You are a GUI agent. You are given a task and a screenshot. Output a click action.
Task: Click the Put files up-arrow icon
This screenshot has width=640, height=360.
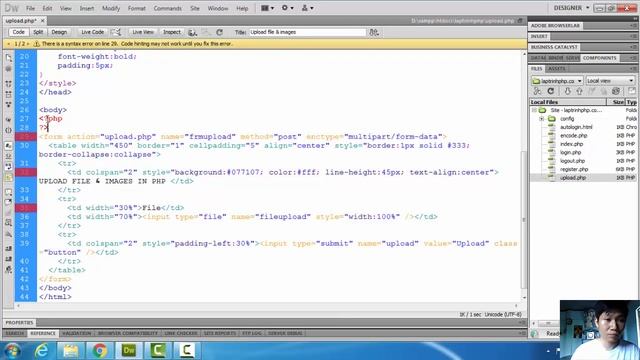pyautogui.click(x=579, y=91)
